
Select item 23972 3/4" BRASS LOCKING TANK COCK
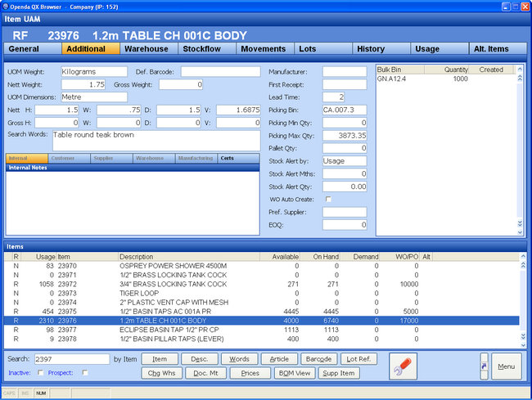261,284
